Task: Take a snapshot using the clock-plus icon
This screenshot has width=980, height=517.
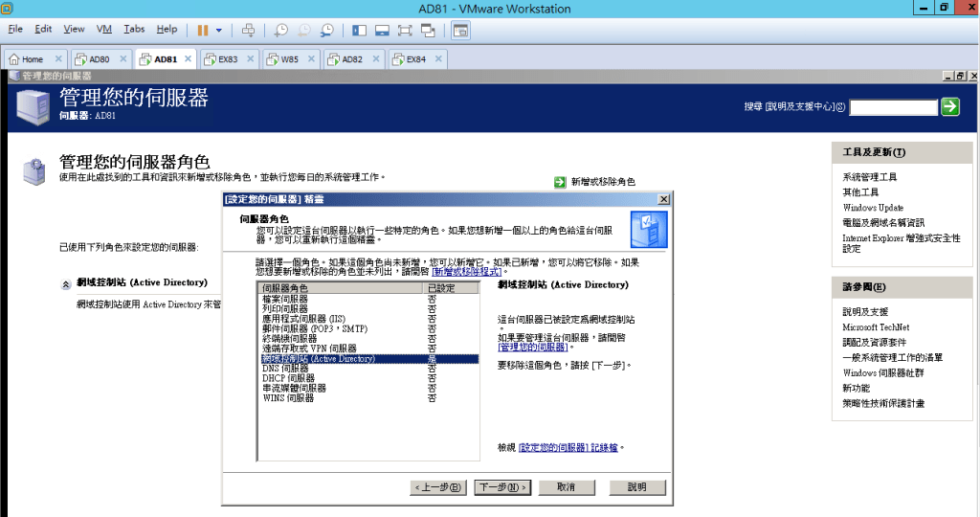Action: 281,30
